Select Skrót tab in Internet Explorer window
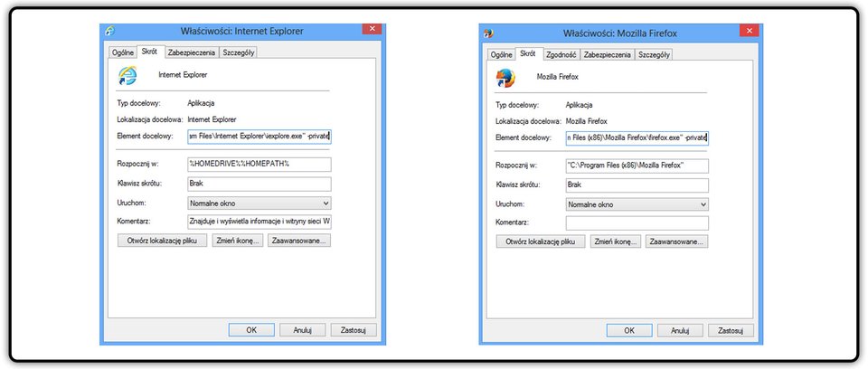868x369 pixels. click(x=149, y=52)
